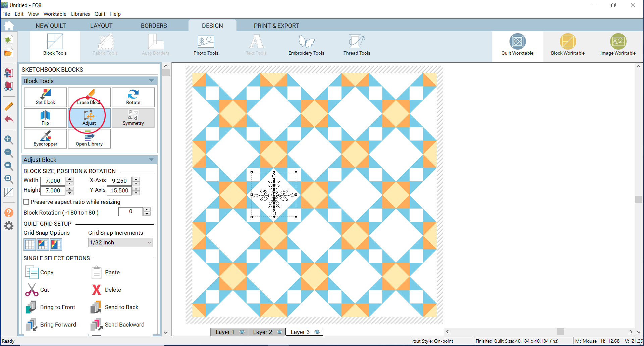Viewport: 644px width, 346px height.
Task: Switch to the NEW QUILT tab
Action: click(51, 26)
